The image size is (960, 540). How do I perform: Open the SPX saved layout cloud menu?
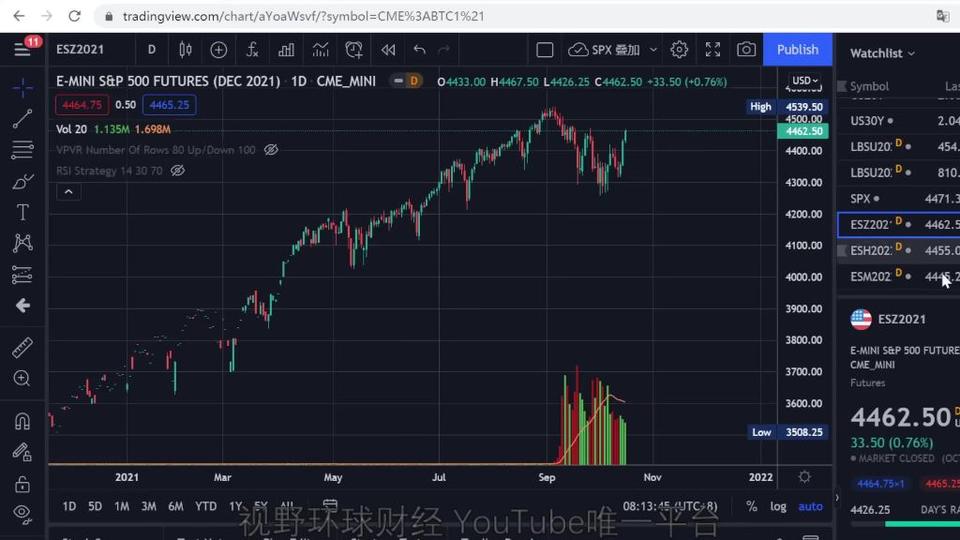pyautogui.click(x=604, y=50)
